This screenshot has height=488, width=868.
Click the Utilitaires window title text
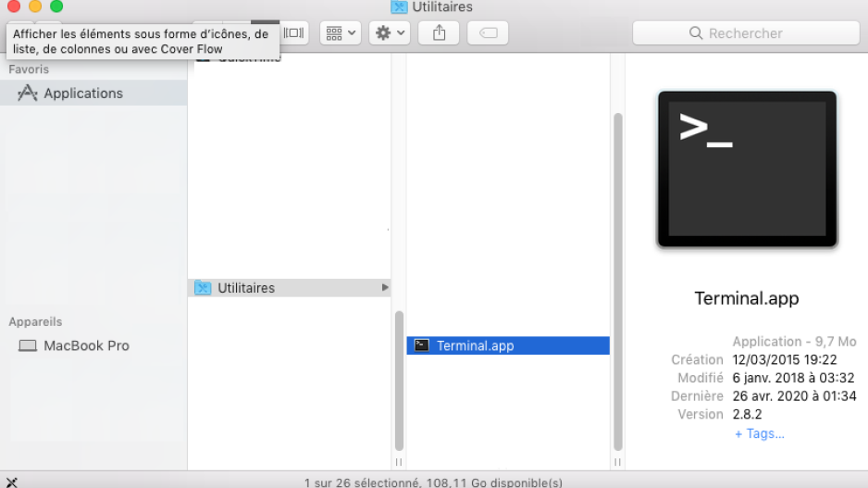point(442,6)
